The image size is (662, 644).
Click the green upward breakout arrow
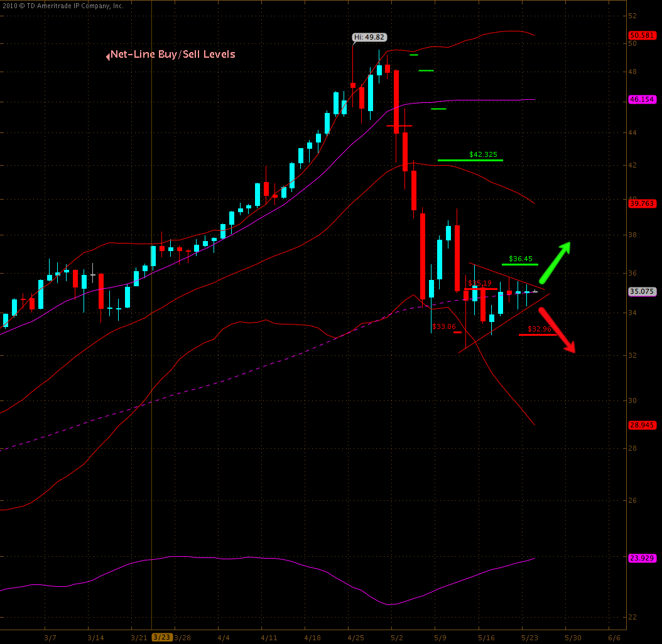(x=555, y=262)
